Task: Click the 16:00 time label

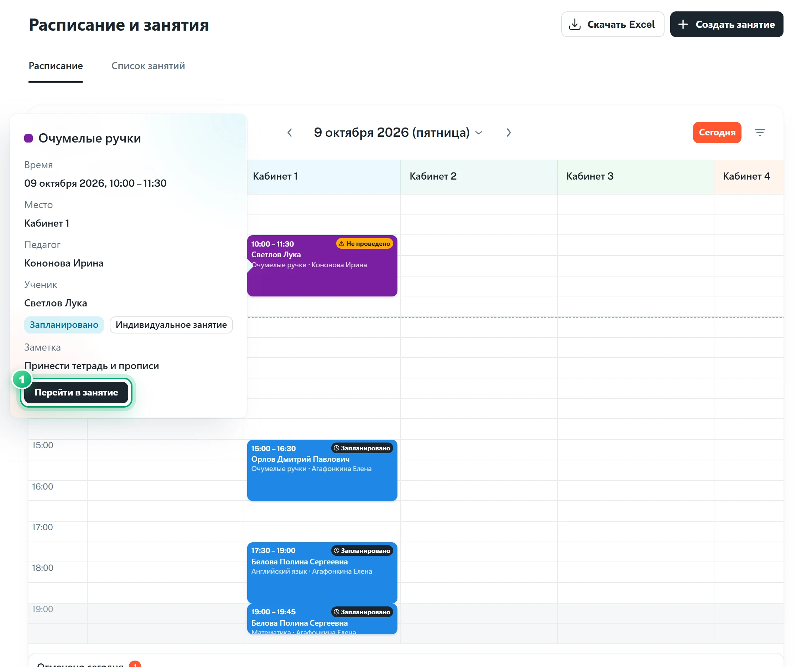Action: tap(43, 486)
